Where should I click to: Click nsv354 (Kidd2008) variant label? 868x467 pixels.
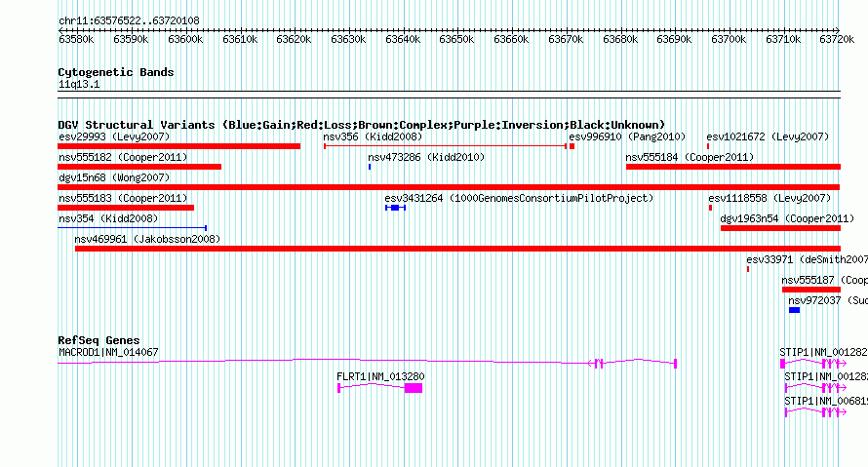(x=108, y=218)
